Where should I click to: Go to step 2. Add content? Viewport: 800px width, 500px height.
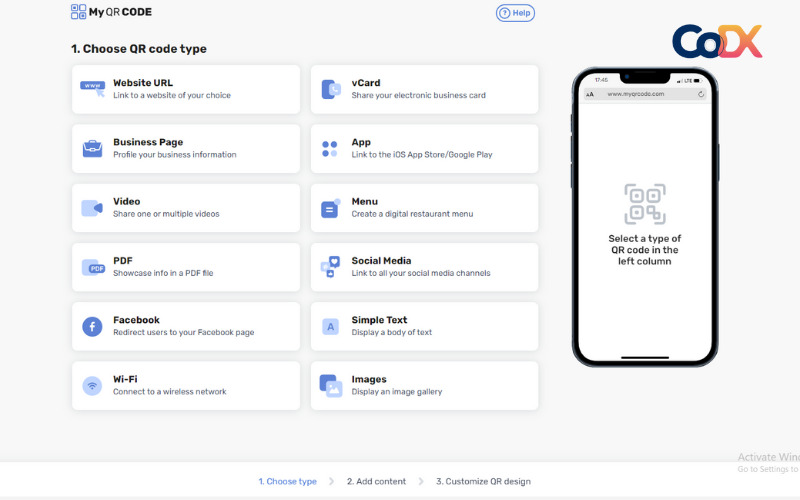377,481
